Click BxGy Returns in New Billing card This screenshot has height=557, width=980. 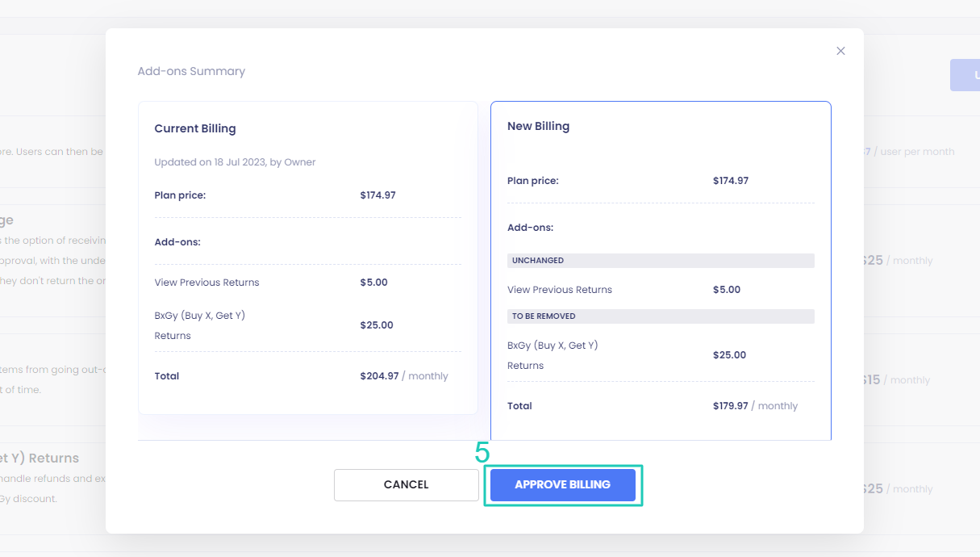pyautogui.click(x=553, y=355)
